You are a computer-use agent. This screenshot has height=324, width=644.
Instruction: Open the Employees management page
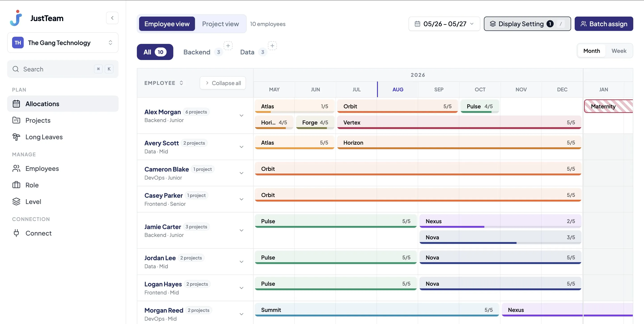(x=63, y=168)
